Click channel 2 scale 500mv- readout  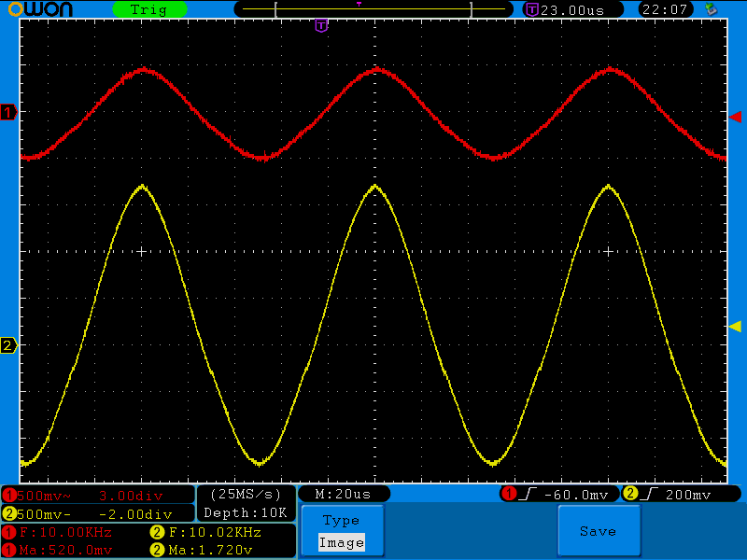44,514
